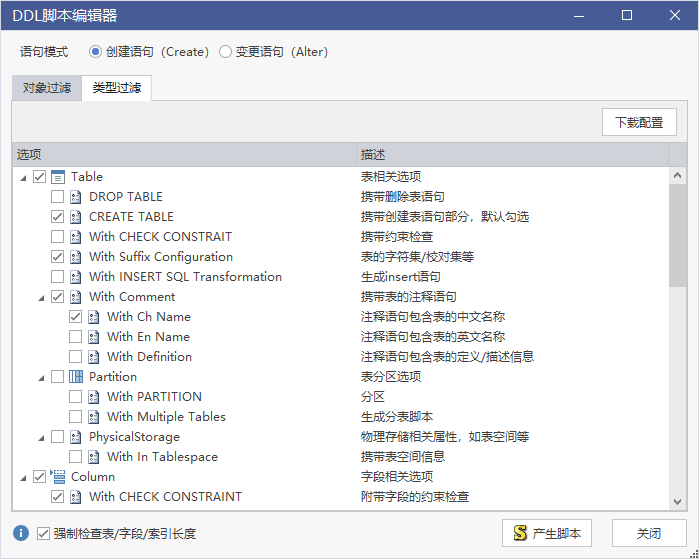Collapse the Table tree node
699x559 pixels.
(23, 178)
